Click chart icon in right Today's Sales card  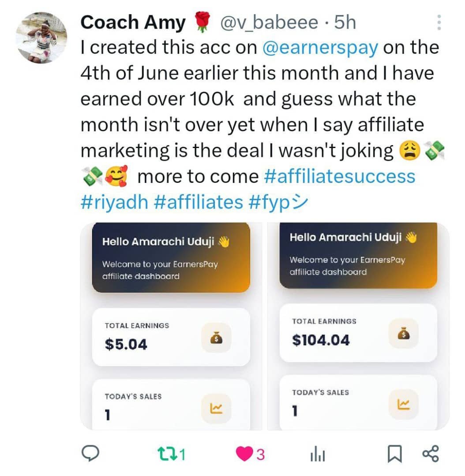(x=403, y=404)
